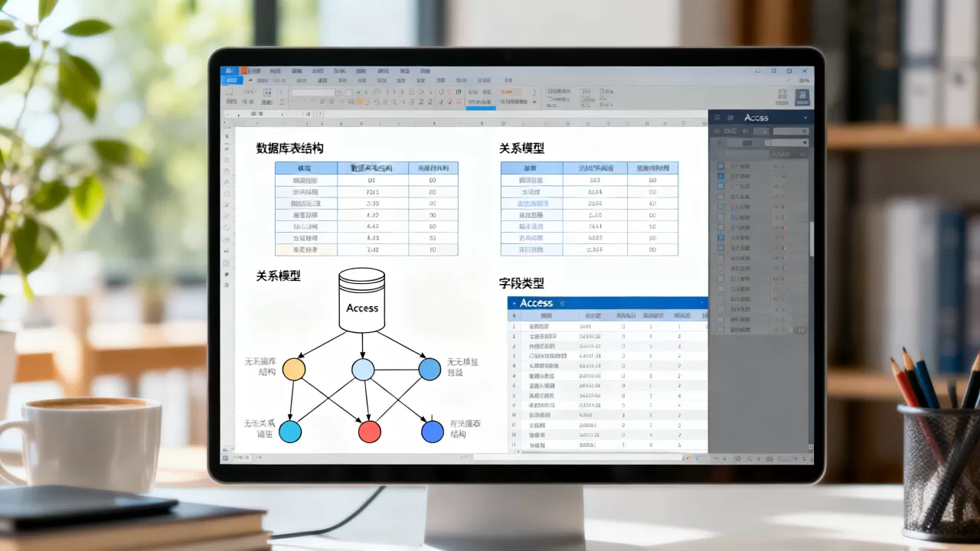Click the large blue button at the ribbon's right end
The image size is (980, 551).
point(802,96)
